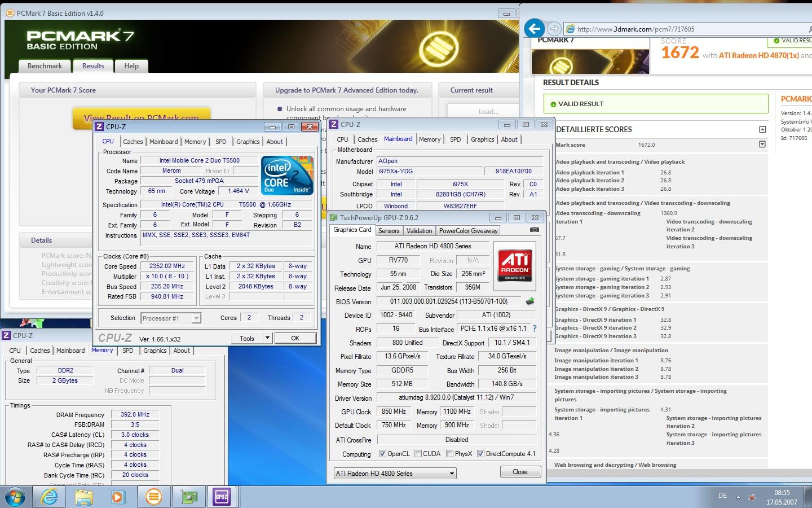
Task: Click BIOS version 011.003.000.001.029254 field
Action: coord(449,301)
